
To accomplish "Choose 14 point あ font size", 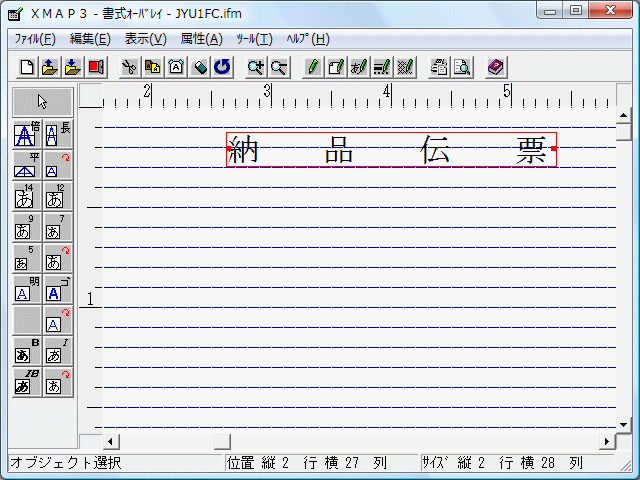I will pyautogui.click(x=27, y=196).
